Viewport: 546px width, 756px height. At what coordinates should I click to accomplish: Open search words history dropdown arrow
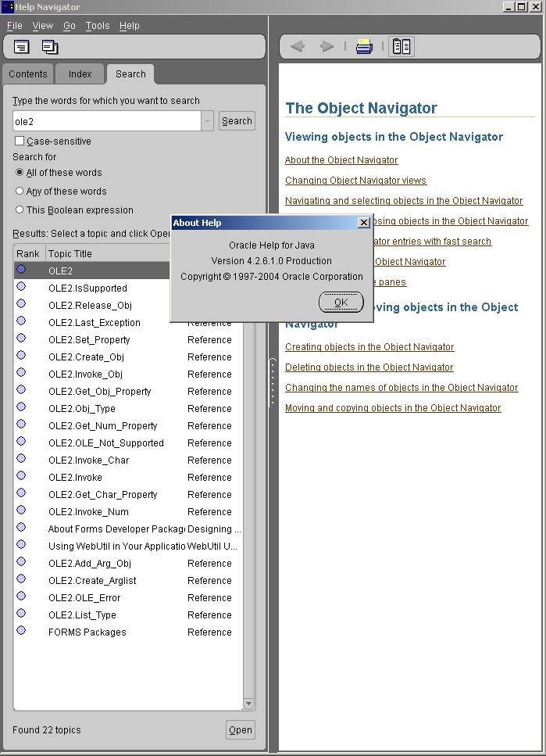tap(207, 121)
